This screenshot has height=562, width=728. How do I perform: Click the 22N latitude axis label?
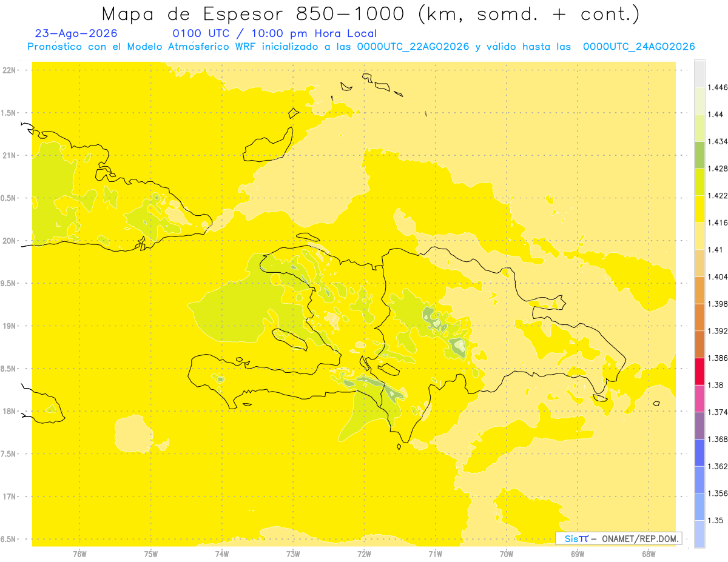[x=9, y=70]
